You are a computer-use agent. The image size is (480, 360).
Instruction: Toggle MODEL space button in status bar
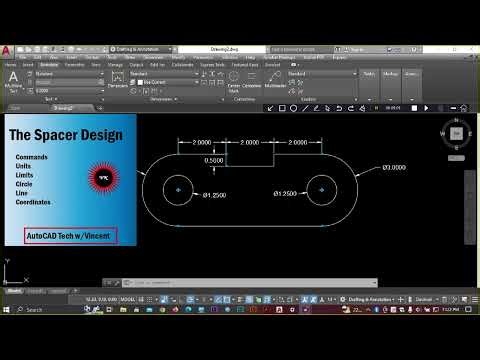click(127, 299)
